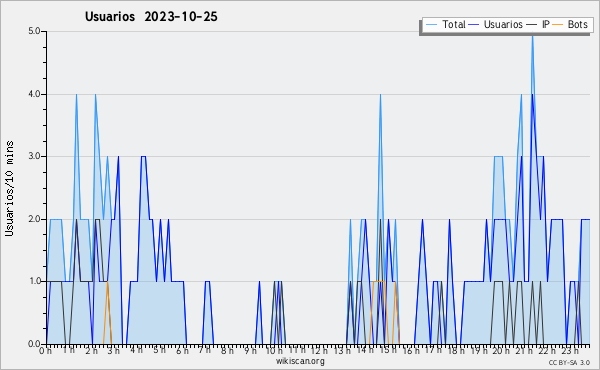Click the '23 h' x-axis label
Image resolution: width=600 pixels, height=370 pixels.
click(570, 350)
